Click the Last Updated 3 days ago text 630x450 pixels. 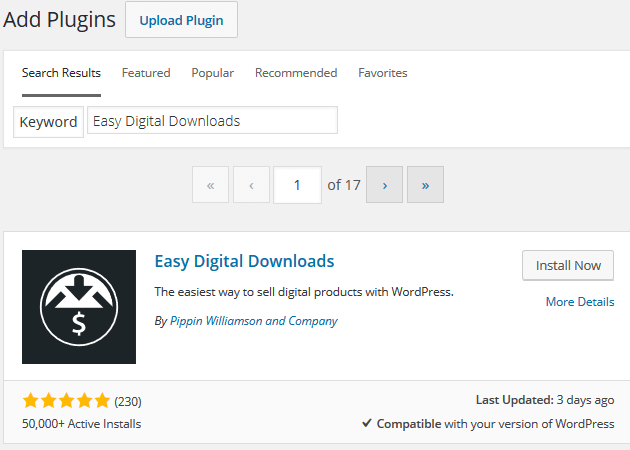pos(545,400)
